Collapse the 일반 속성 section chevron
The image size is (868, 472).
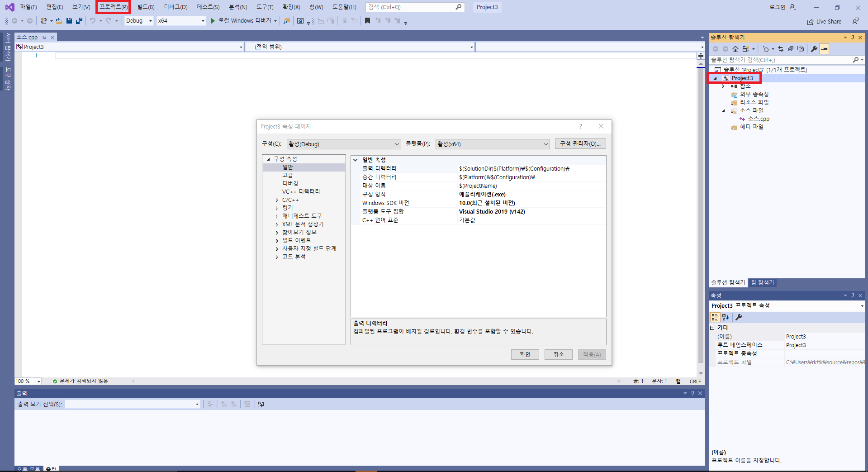(x=356, y=160)
